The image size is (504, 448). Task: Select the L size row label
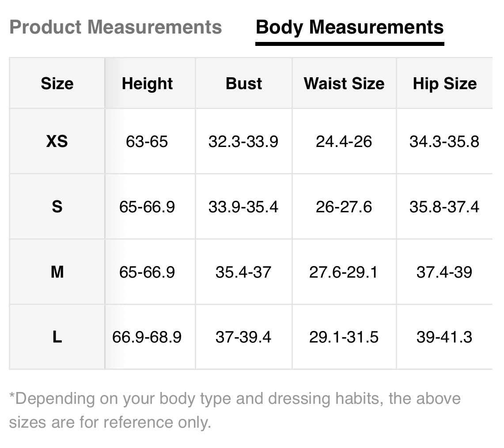coord(57,337)
